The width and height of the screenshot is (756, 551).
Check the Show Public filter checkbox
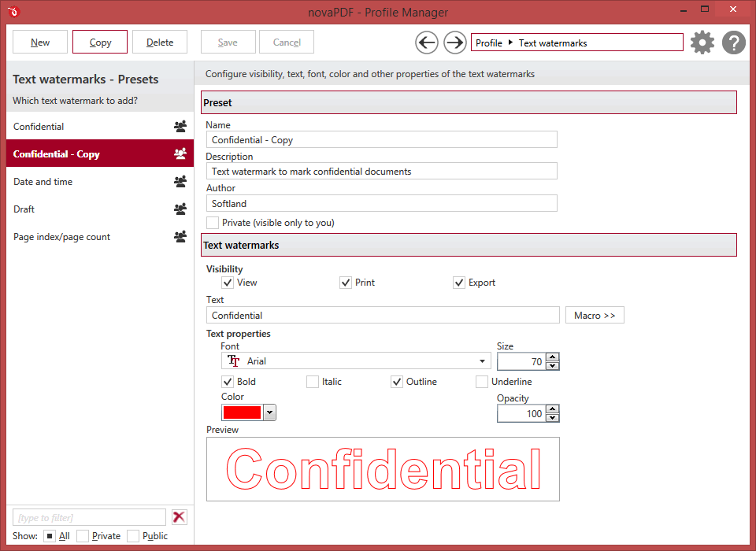[133, 536]
